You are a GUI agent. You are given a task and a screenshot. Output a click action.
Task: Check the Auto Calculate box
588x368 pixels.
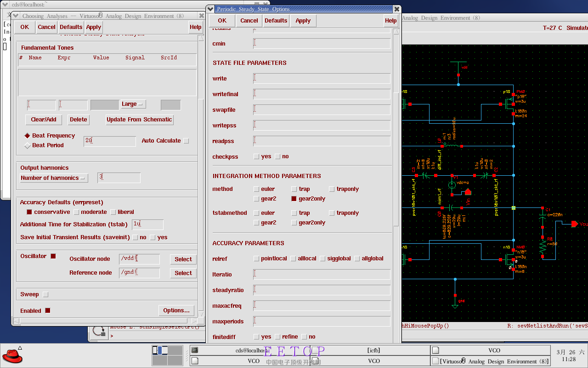pos(186,141)
